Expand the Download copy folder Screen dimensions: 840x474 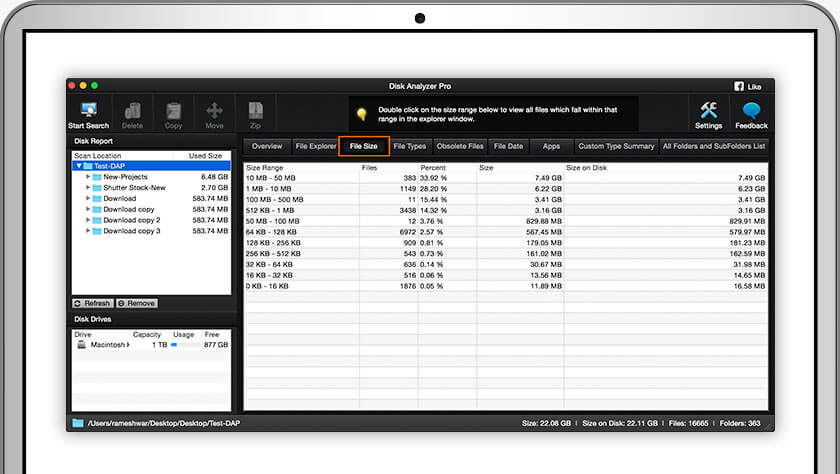pos(88,209)
